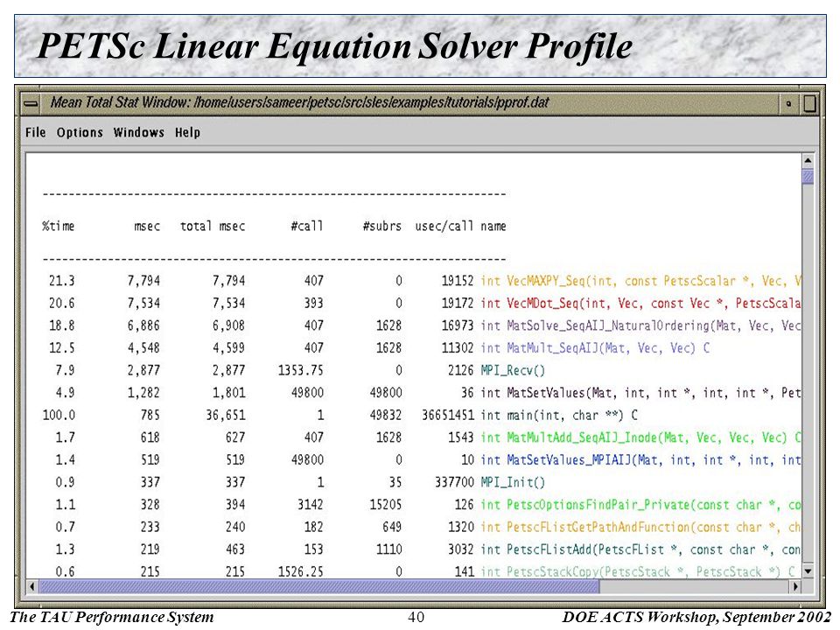Click the 21.3 percent time value
Viewport: 840px width, 630px height.
(x=61, y=281)
